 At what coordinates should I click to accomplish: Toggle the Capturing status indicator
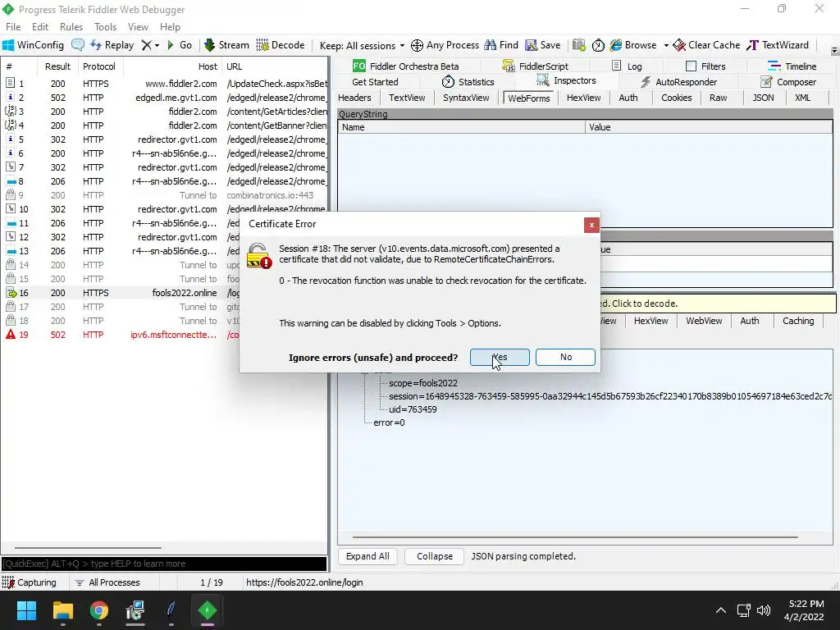click(x=30, y=583)
